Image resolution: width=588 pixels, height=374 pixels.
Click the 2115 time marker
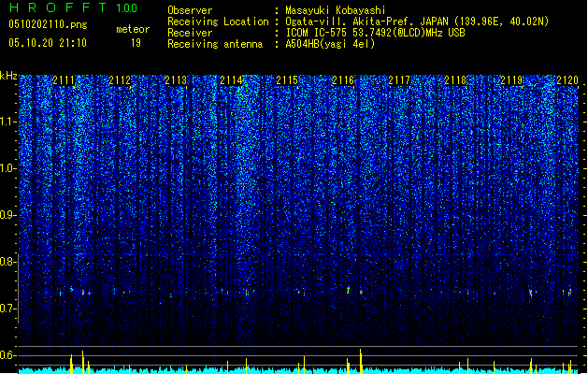click(x=287, y=80)
